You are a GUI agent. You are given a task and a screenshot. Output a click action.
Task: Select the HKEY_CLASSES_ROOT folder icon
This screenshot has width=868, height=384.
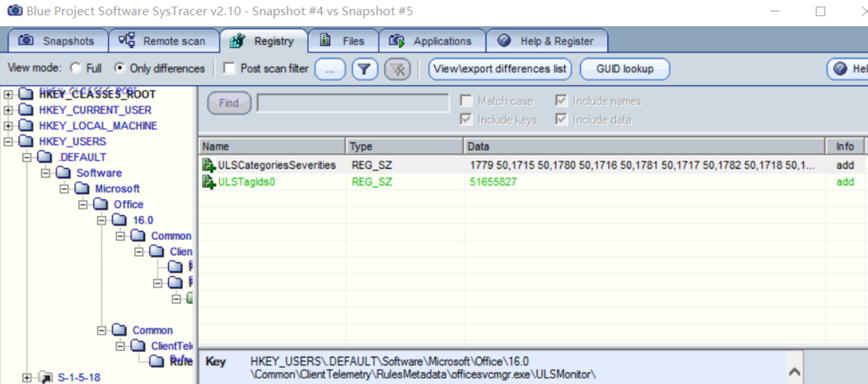(25, 94)
